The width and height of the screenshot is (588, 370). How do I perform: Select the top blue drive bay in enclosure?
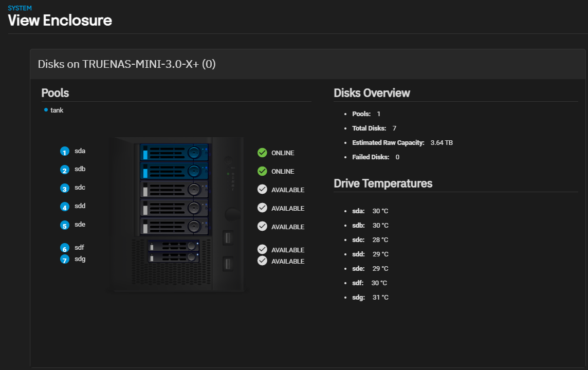coord(174,152)
